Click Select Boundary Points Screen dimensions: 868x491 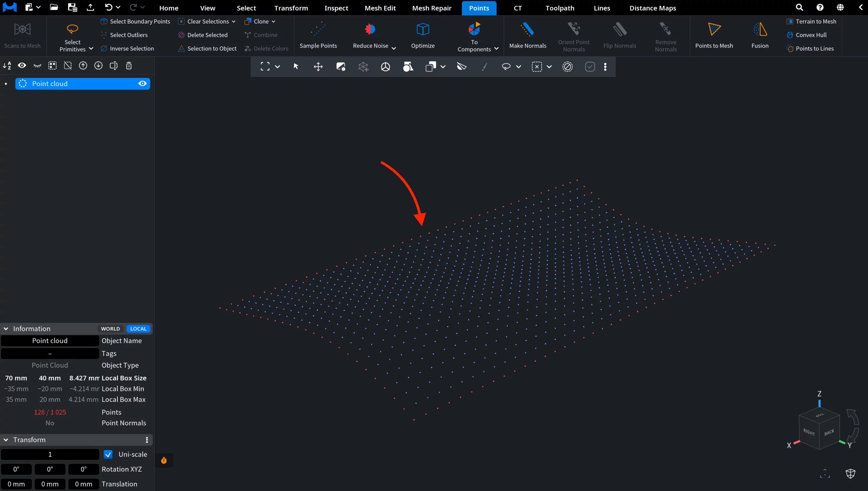(x=135, y=21)
